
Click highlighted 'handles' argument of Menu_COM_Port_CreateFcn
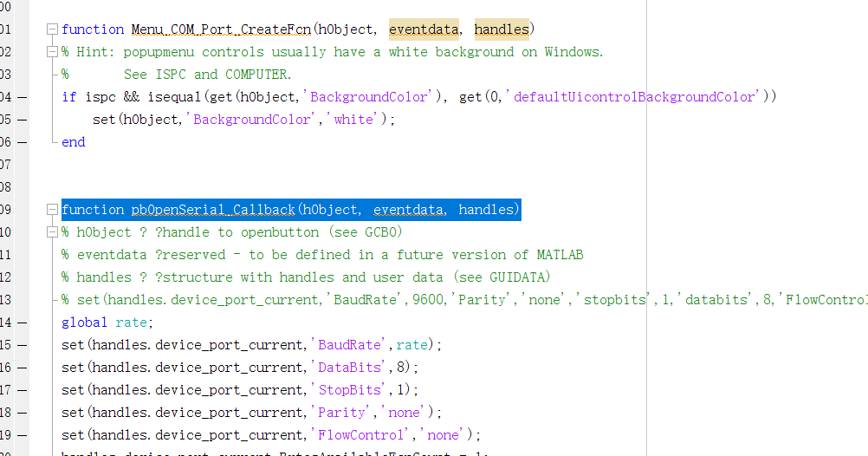(x=502, y=29)
